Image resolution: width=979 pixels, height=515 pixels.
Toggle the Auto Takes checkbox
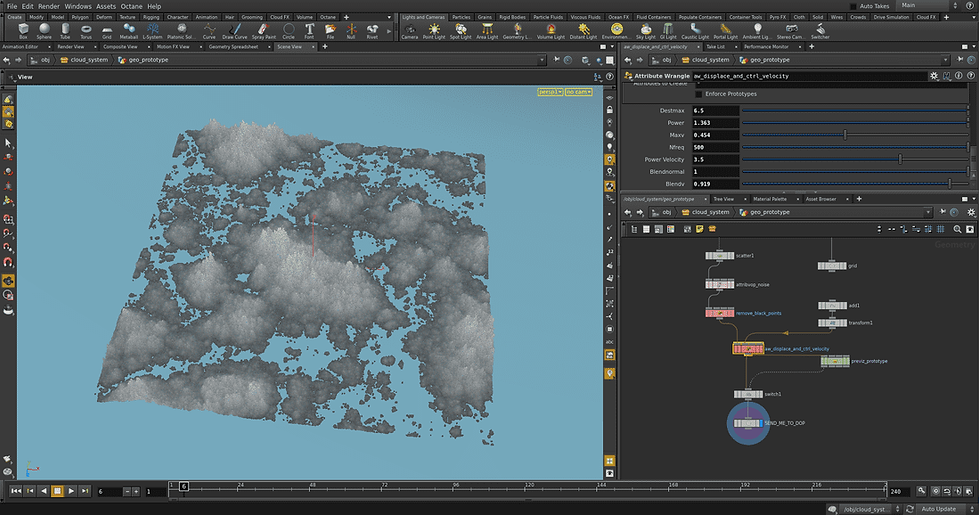(x=853, y=6)
